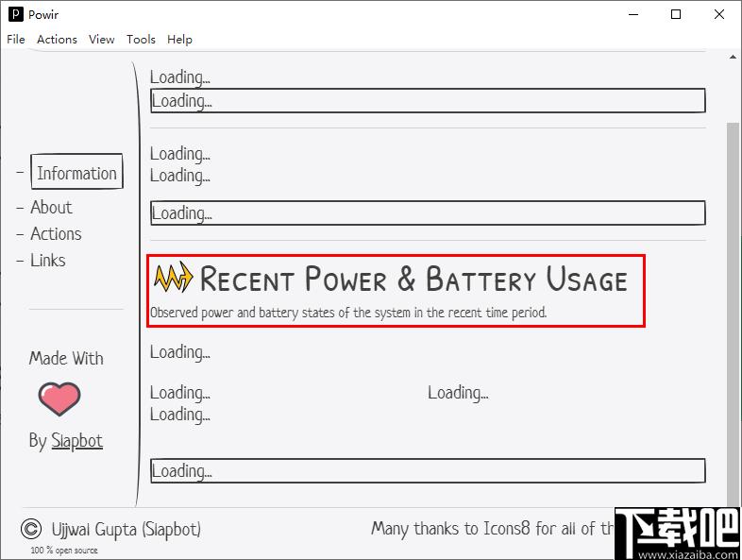
Task: Follow the Slapbot link
Action: click(x=76, y=441)
